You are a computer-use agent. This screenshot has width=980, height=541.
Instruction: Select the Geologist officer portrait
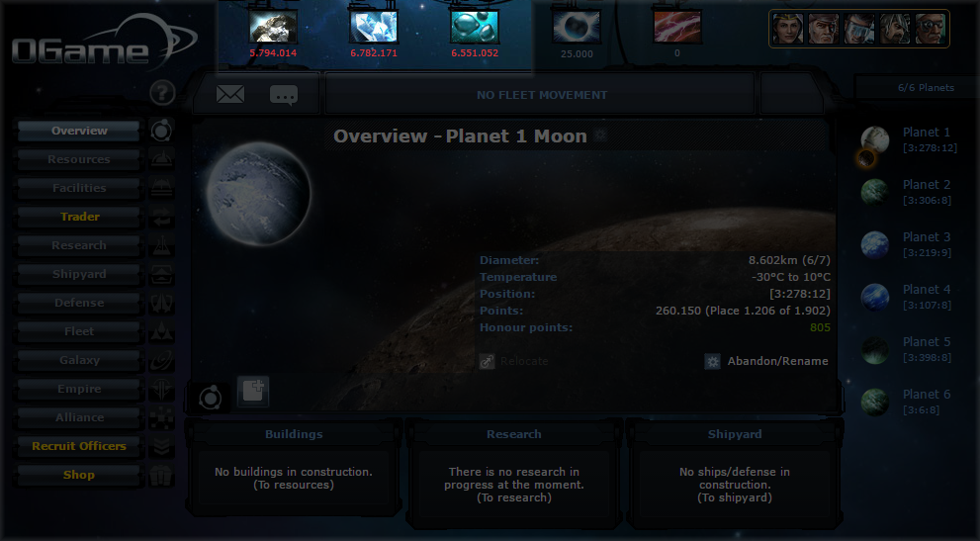[895, 29]
